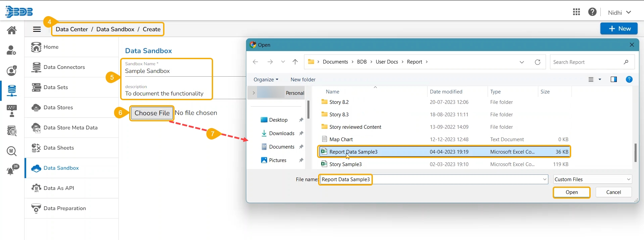Click the help question mark icon

pos(592,12)
